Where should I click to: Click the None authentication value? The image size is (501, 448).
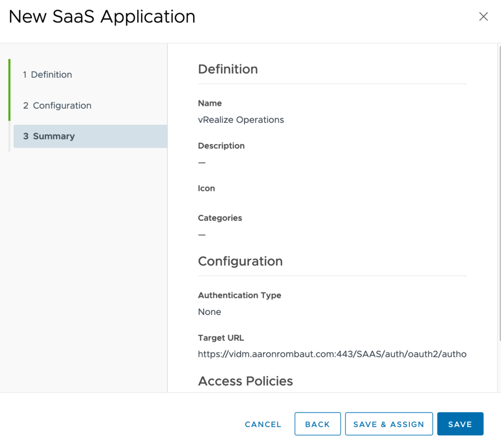(209, 312)
